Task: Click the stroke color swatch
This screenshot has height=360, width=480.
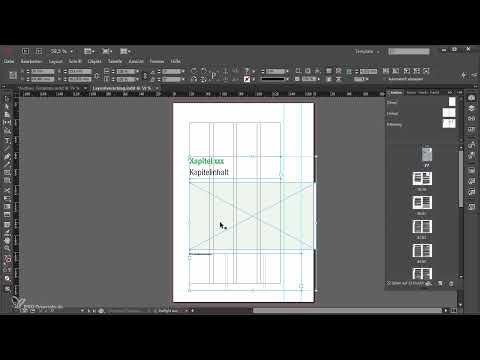Action: (247, 79)
